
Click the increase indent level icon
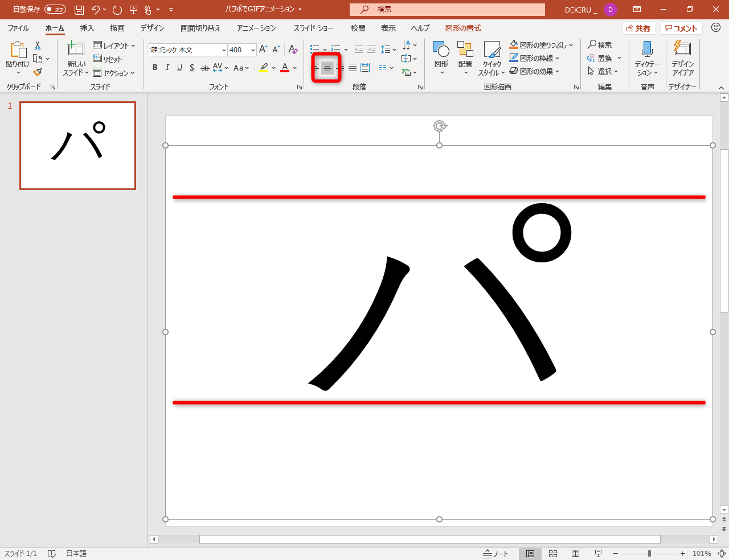pos(371,50)
